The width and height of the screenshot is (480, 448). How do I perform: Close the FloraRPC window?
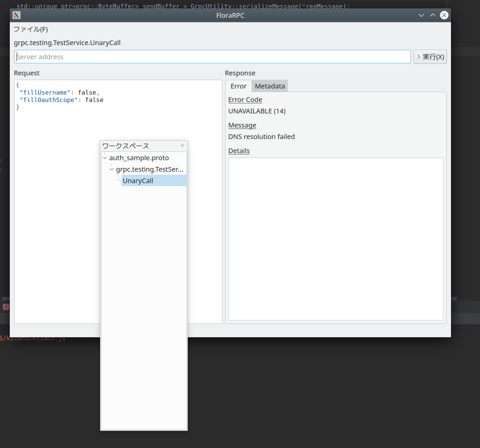coord(444,15)
